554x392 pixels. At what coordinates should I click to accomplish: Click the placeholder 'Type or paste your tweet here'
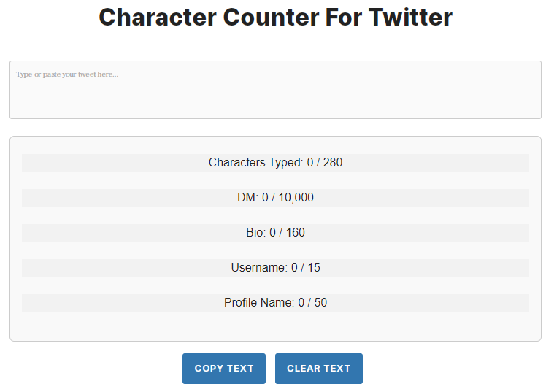[x=67, y=74]
